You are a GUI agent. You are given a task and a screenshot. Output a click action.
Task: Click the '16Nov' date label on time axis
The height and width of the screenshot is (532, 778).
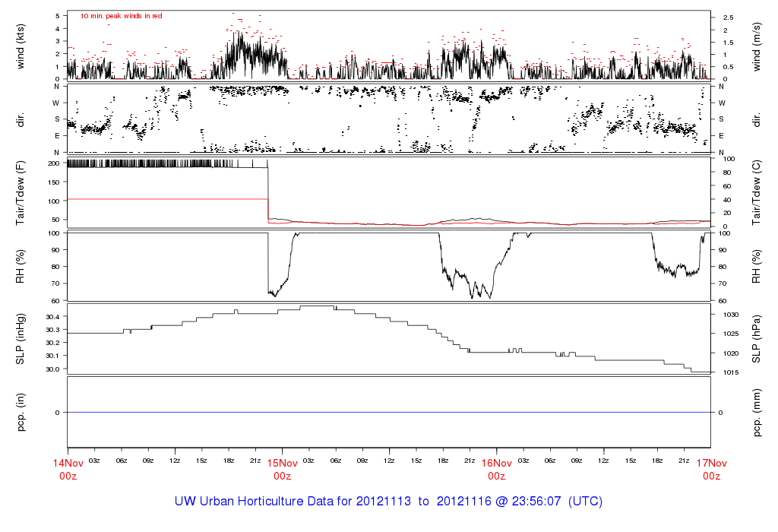[497, 463]
